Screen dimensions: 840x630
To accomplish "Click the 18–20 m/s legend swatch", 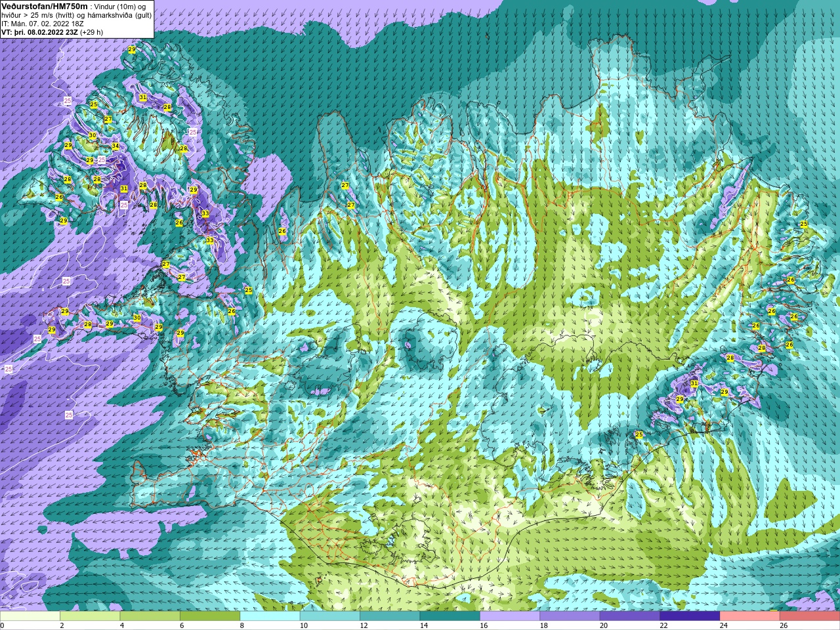I will [x=570, y=616].
